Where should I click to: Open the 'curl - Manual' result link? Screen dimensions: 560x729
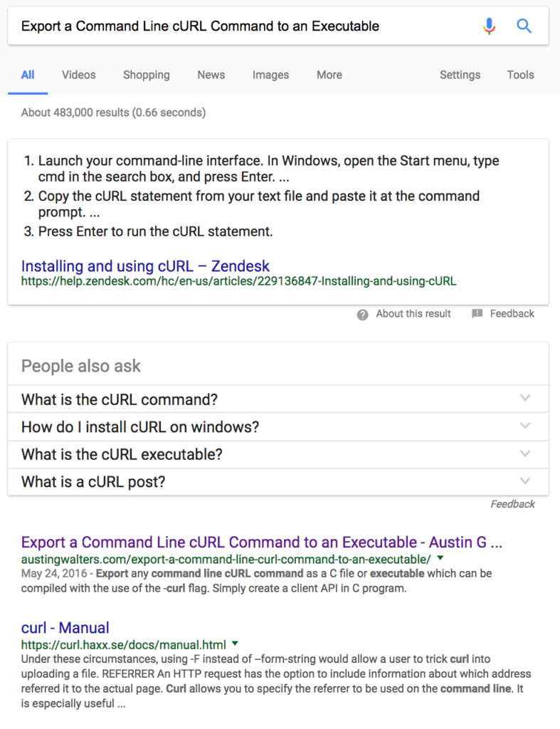(65, 628)
